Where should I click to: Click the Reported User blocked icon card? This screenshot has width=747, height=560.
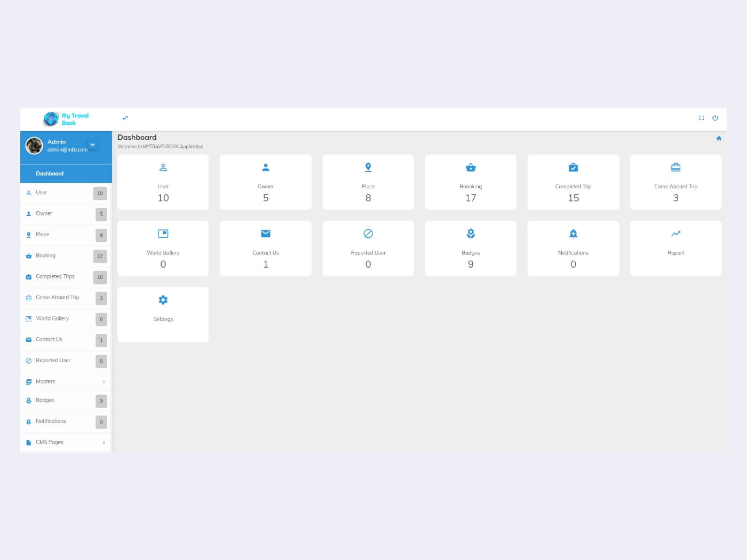[368, 234]
